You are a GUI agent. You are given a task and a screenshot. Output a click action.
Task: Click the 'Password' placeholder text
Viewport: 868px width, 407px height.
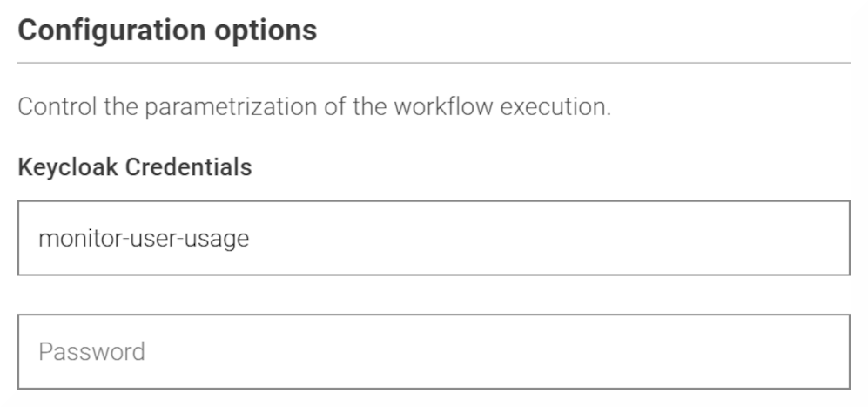pos(91,352)
